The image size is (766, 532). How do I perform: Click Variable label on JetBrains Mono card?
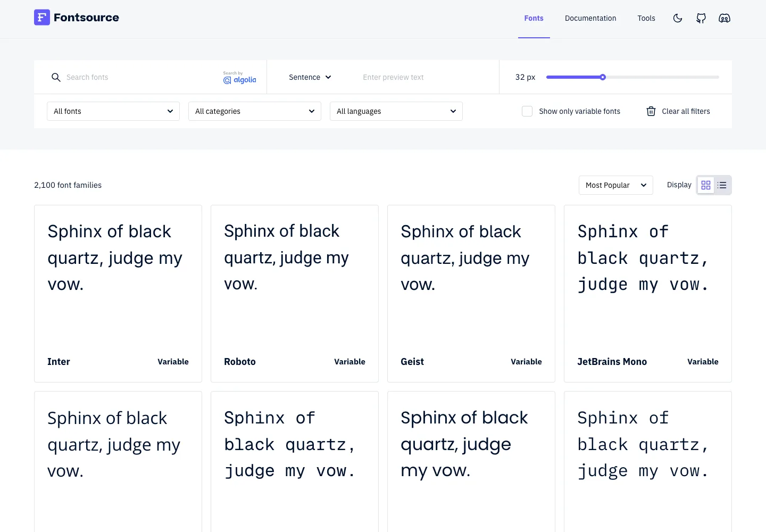tap(703, 362)
